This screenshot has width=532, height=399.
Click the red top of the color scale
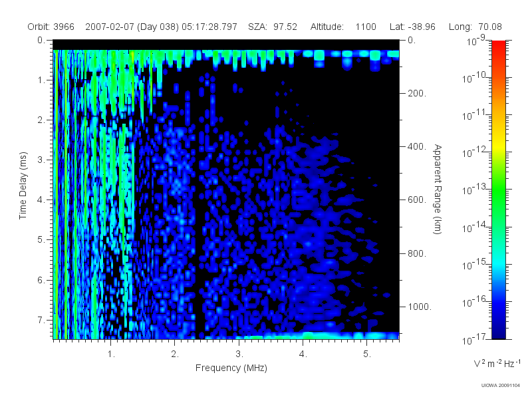(498, 46)
